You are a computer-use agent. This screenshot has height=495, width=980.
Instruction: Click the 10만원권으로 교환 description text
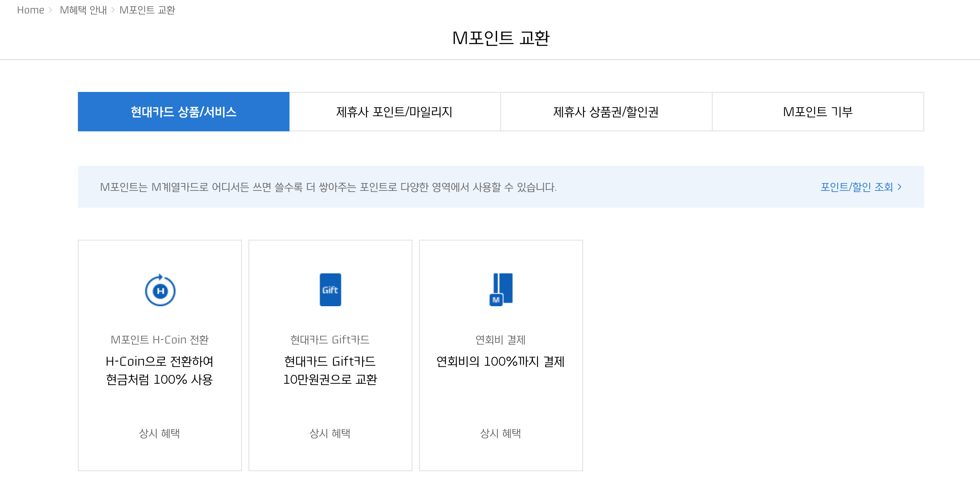click(x=330, y=380)
